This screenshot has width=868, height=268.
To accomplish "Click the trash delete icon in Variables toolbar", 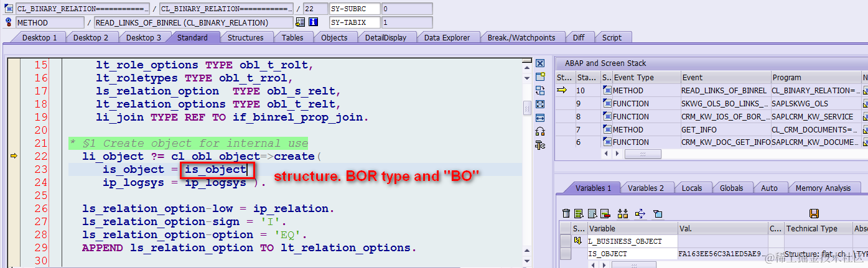I will pos(566,214).
